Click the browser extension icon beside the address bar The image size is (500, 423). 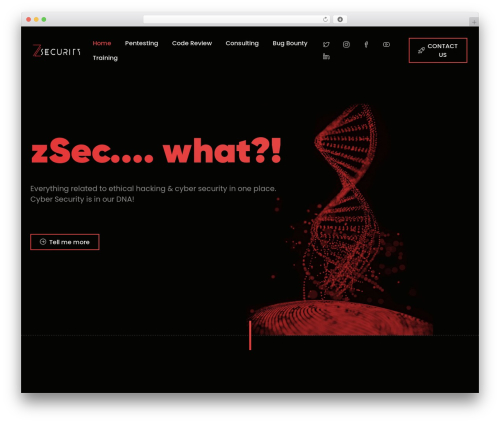pyautogui.click(x=340, y=19)
